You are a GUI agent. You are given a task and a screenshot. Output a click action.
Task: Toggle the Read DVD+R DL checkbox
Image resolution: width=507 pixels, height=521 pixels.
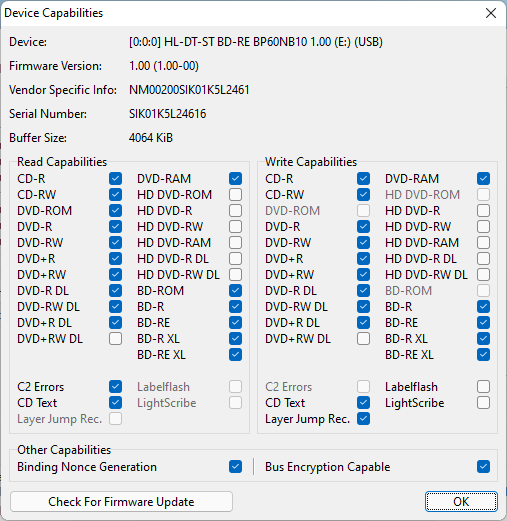point(115,322)
